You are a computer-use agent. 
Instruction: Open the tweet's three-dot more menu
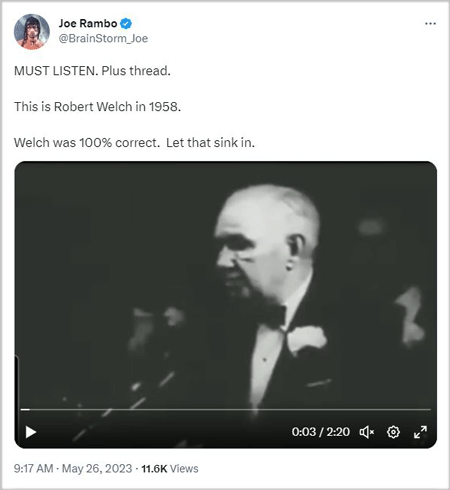(x=430, y=24)
